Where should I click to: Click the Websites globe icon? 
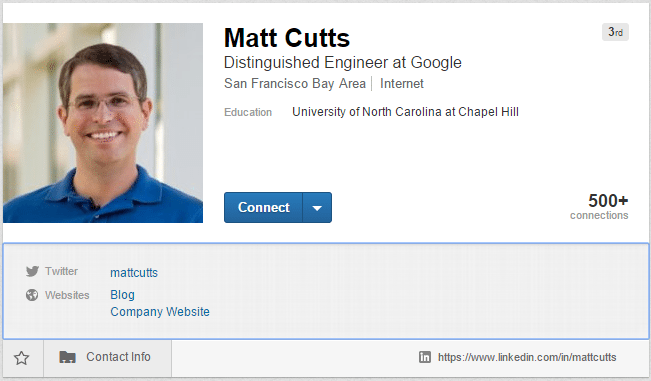tap(32, 295)
